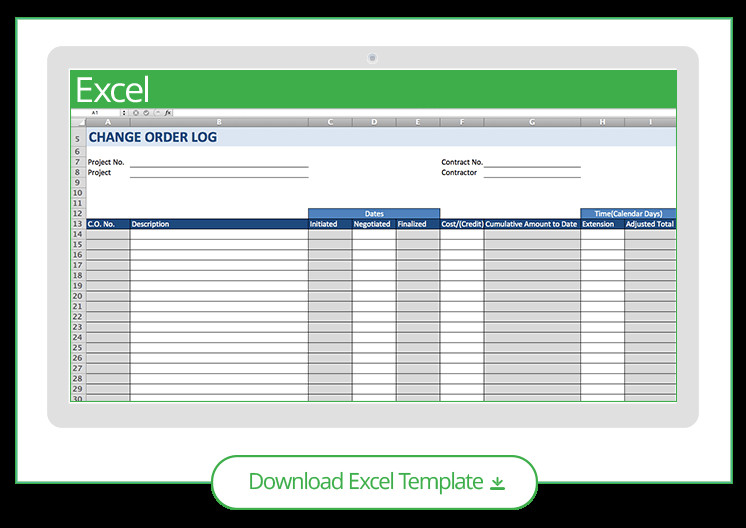Select row 7 header
The width and height of the screenshot is (746, 528).
pyautogui.click(x=78, y=162)
